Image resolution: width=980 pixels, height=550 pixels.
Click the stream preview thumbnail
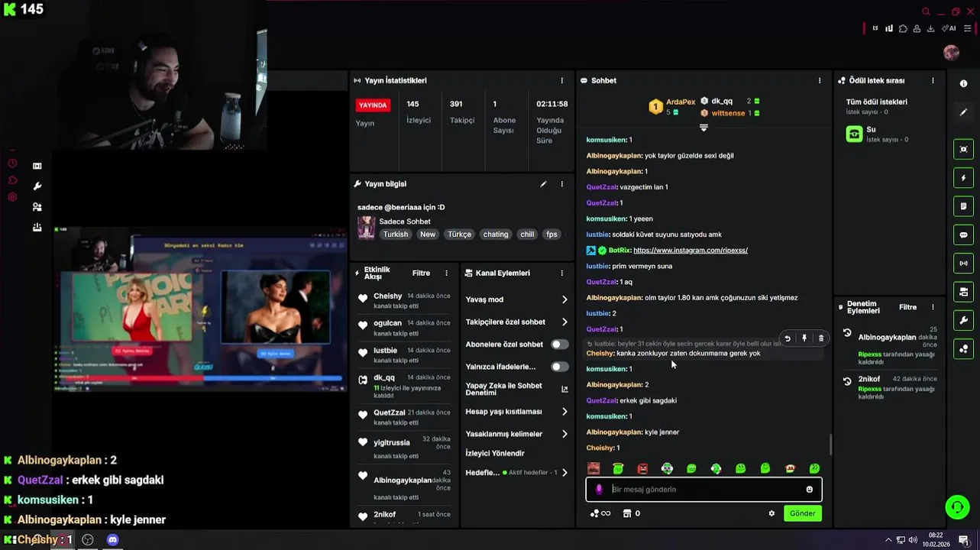point(200,309)
